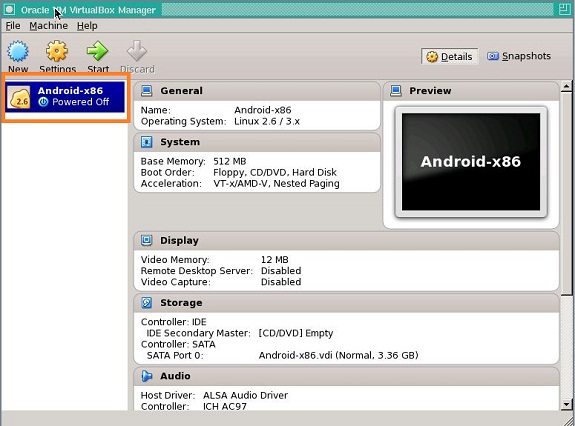Screen dimensions: 575x426
Task: Select the Android-x86 virtual machine entry
Action: [65, 97]
